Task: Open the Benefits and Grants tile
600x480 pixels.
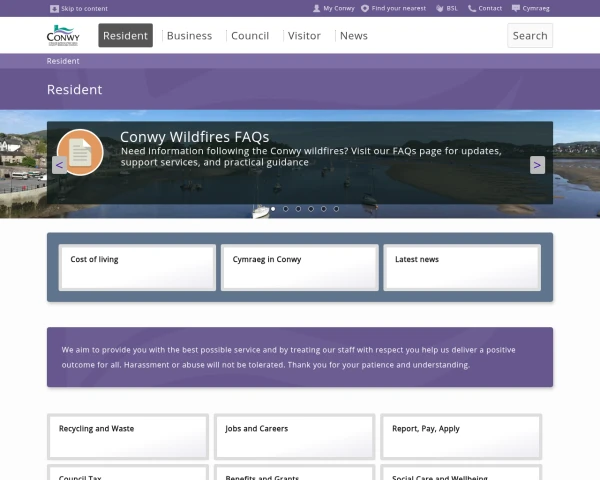Action: coord(295,473)
